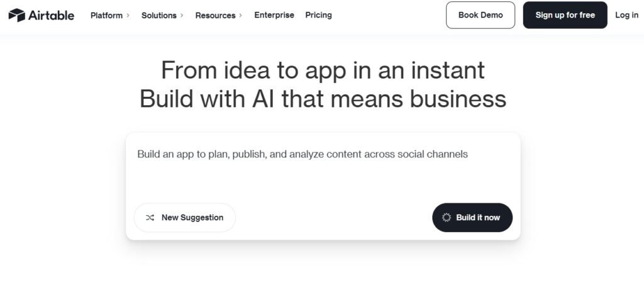This screenshot has width=644, height=287.
Task: Click Sign up for free
Action: coord(565,15)
